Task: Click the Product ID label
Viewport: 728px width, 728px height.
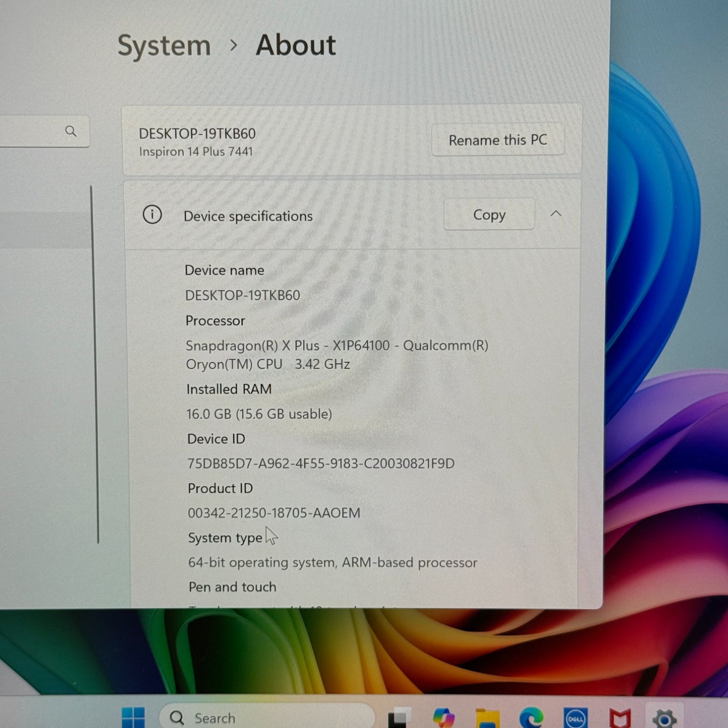Action: pyautogui.click(x=220, y=488)
